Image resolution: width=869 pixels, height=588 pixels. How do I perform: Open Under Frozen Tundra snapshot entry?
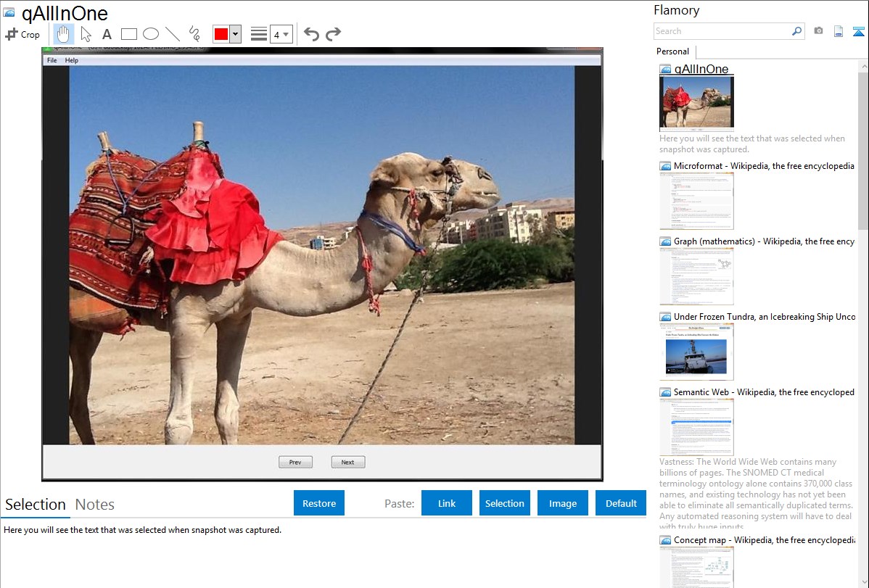[x=765, y=316]
